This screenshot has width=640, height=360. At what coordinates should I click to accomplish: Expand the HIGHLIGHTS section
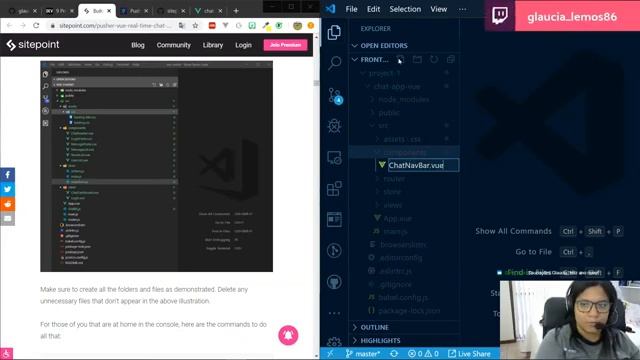pos(376,340)
